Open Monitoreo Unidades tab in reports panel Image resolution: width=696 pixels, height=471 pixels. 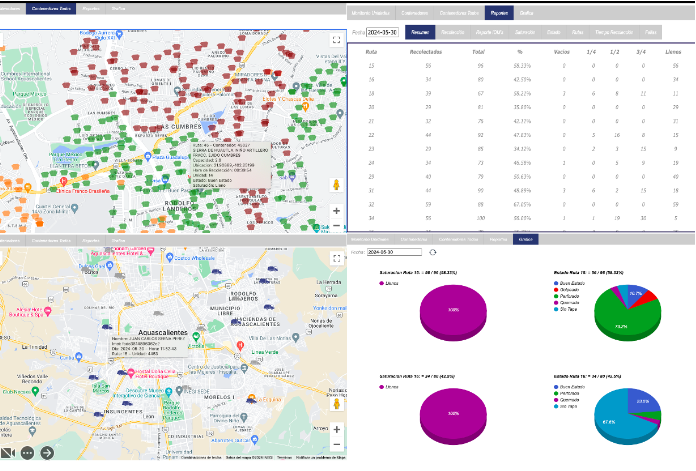pyautogui.click(x=371, y=13)
